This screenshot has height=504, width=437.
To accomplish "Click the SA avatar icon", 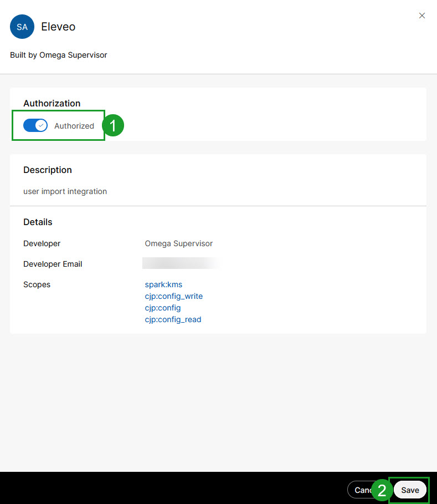I will pos(22,27).
